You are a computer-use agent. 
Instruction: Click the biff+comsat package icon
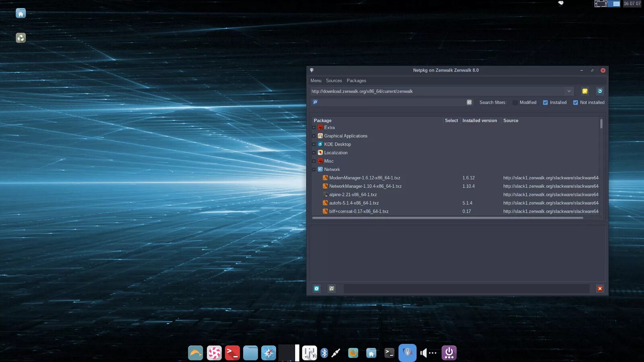325,211
